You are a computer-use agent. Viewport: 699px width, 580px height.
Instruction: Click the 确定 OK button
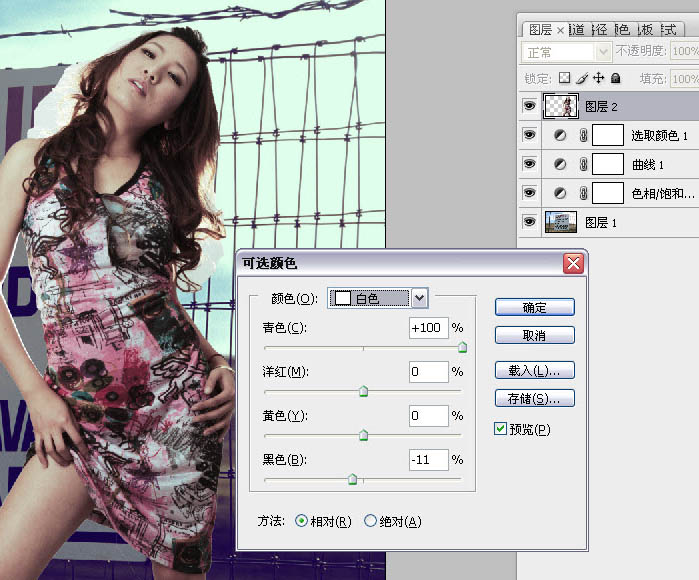[534, 307]
